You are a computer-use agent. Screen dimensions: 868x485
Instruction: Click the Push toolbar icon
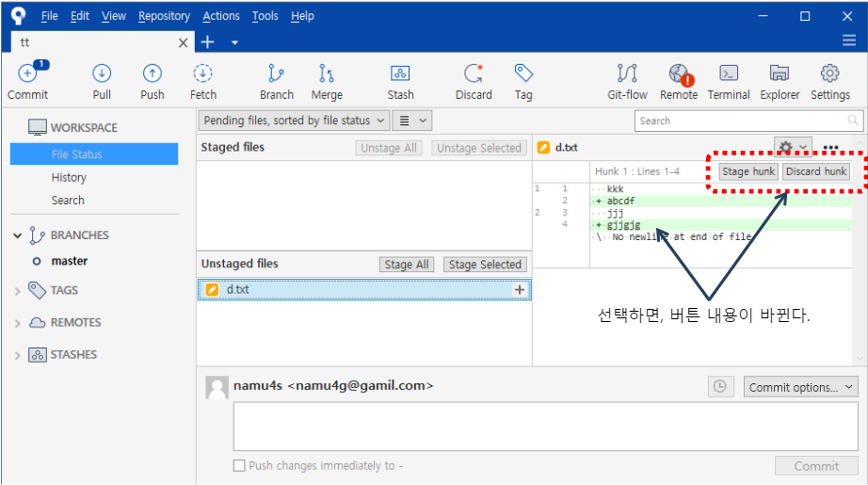tap(152, 74)
